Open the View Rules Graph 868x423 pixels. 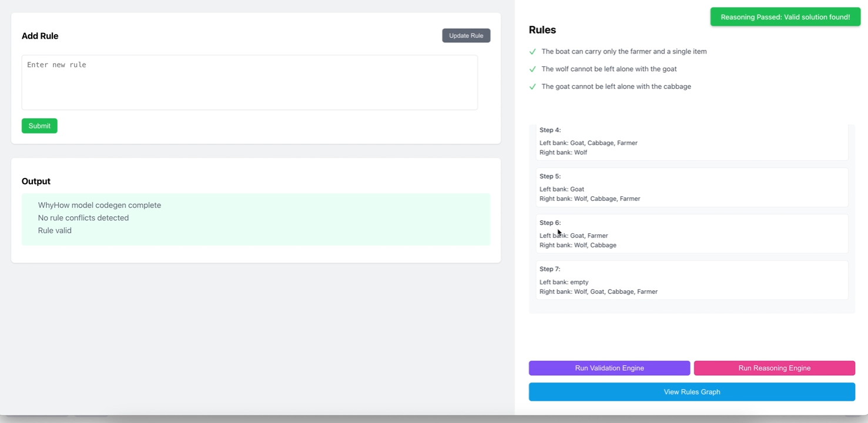tap(692, 392)
